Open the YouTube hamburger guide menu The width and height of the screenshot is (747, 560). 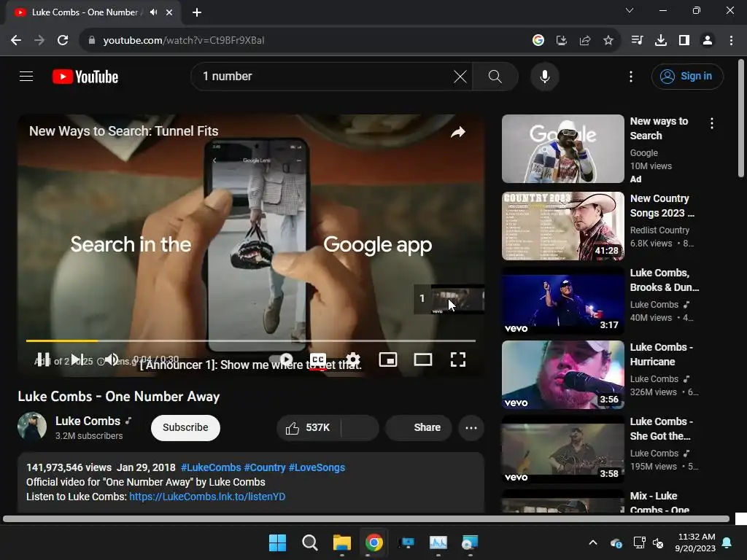tap(26, 76)
